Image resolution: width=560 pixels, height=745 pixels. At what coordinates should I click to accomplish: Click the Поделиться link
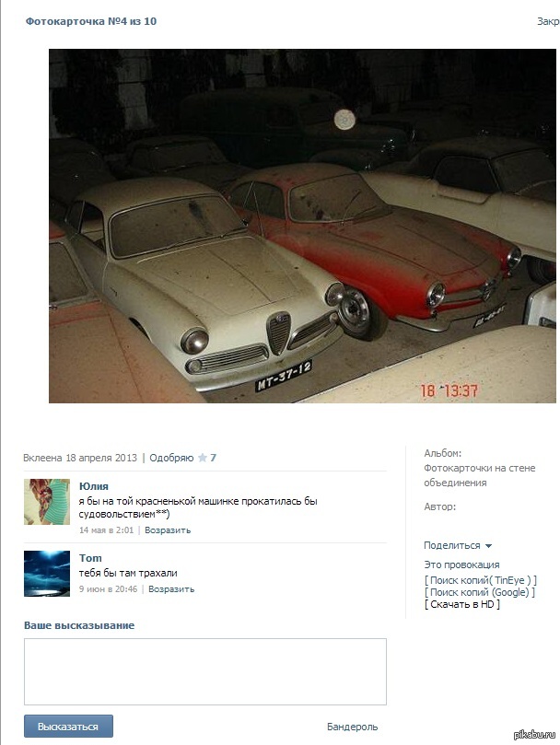click(451, 545)
